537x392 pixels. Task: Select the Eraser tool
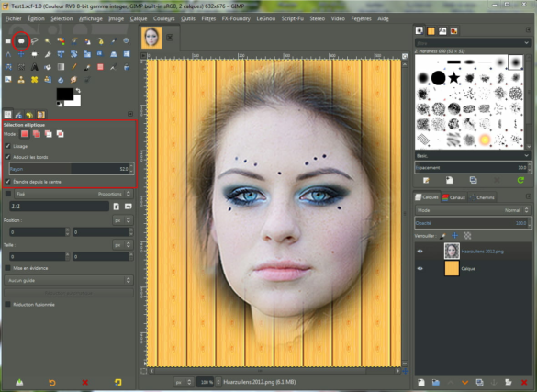tap(100, 67)
